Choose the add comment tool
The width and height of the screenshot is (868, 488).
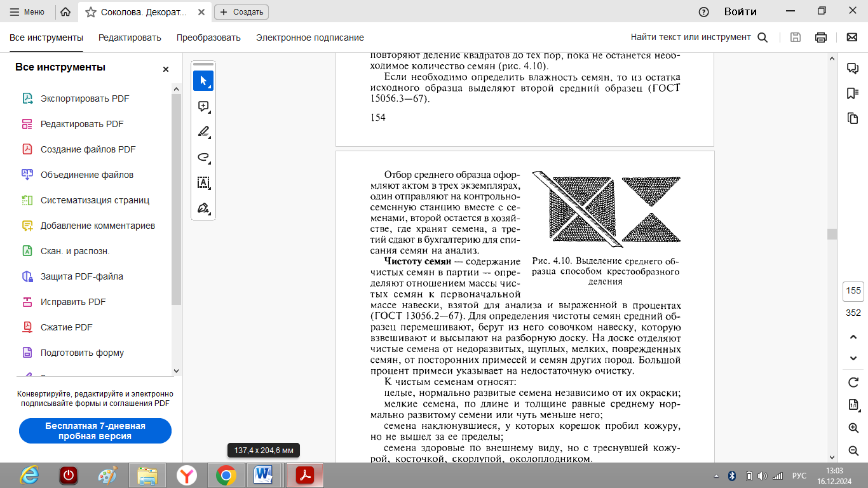point(203,106)
